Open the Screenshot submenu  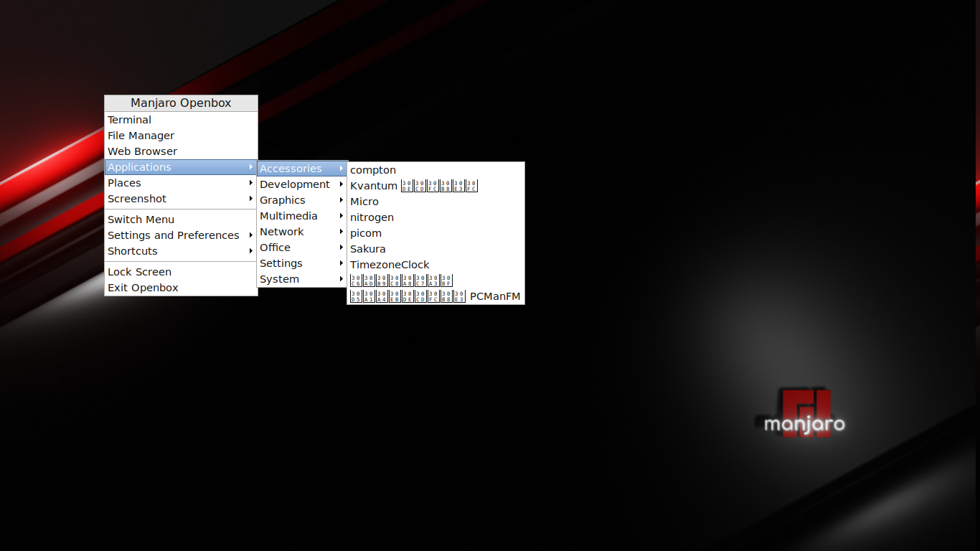181,199
